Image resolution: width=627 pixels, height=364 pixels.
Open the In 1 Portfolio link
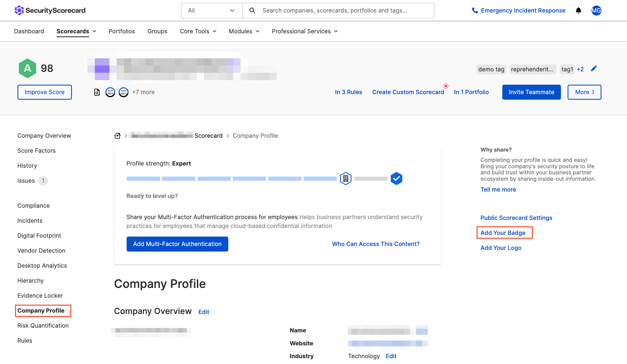point(471,92)
